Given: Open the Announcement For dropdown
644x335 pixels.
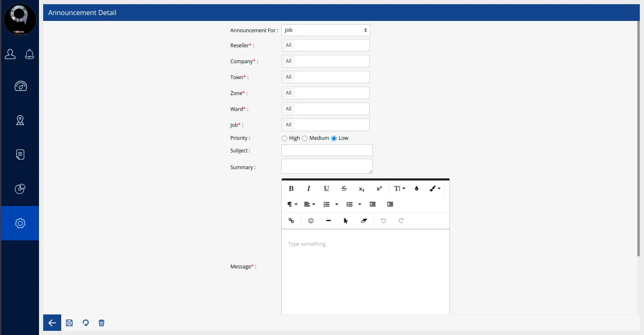Looking at the screenshot, I should click(325, 30).
